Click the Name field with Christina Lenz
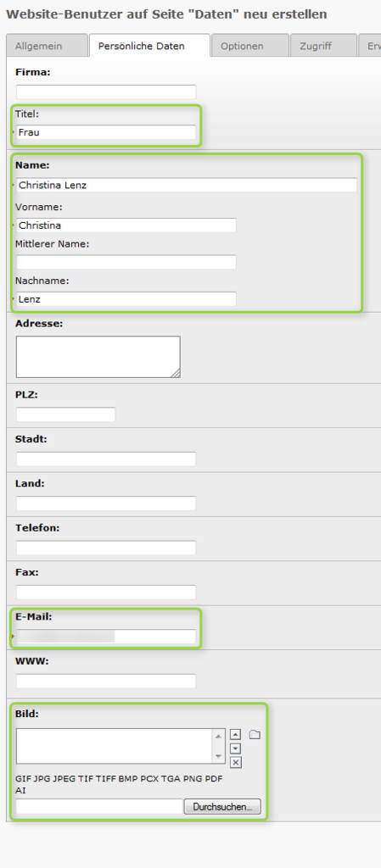Screen dimensions: 381x868 [186, 185]
